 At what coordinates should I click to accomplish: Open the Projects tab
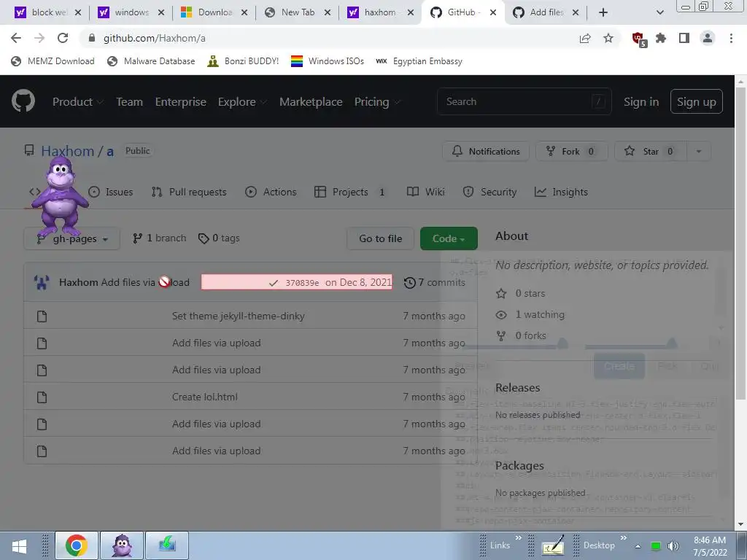(x=350, y=192)
